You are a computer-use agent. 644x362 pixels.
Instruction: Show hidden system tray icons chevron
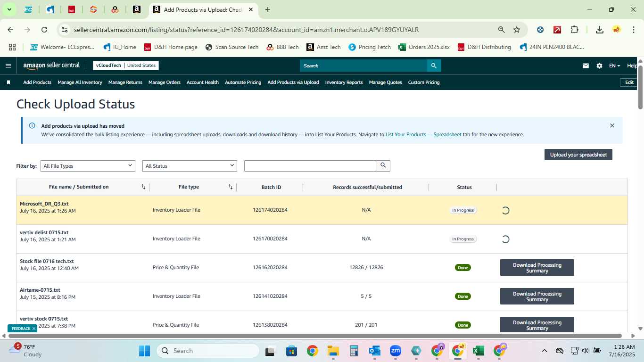[545, 351]
